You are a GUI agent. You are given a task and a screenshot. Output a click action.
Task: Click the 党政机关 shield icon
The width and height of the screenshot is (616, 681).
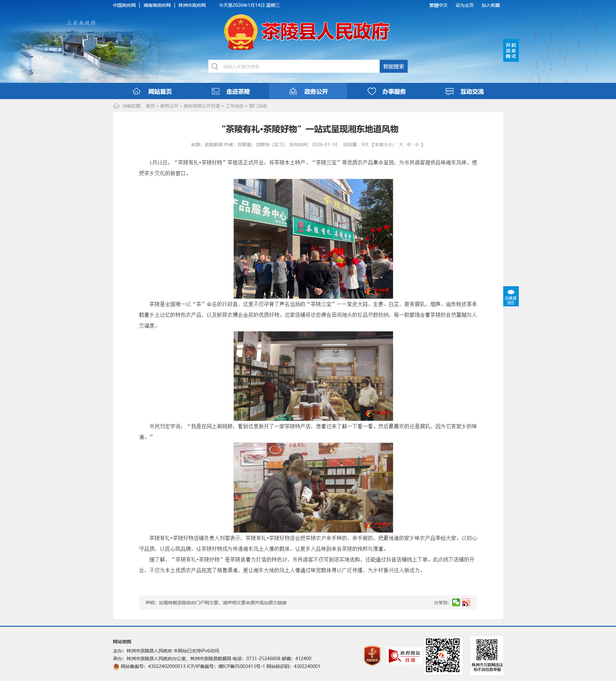(x=372, y=655)
